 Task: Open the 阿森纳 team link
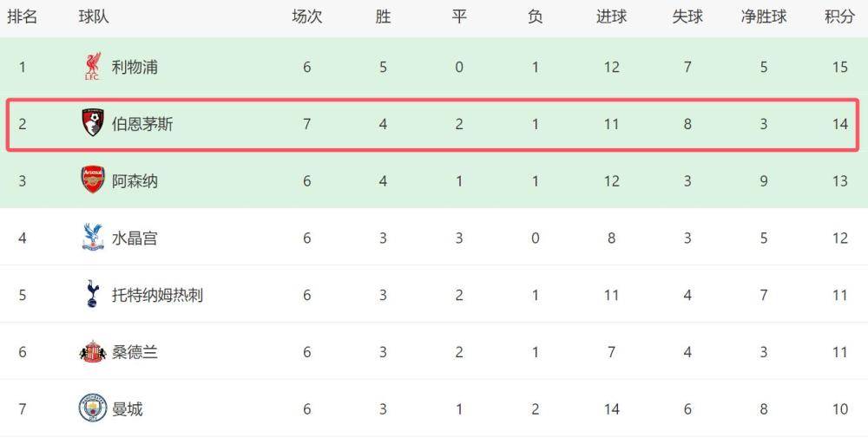tap(135, 181)
